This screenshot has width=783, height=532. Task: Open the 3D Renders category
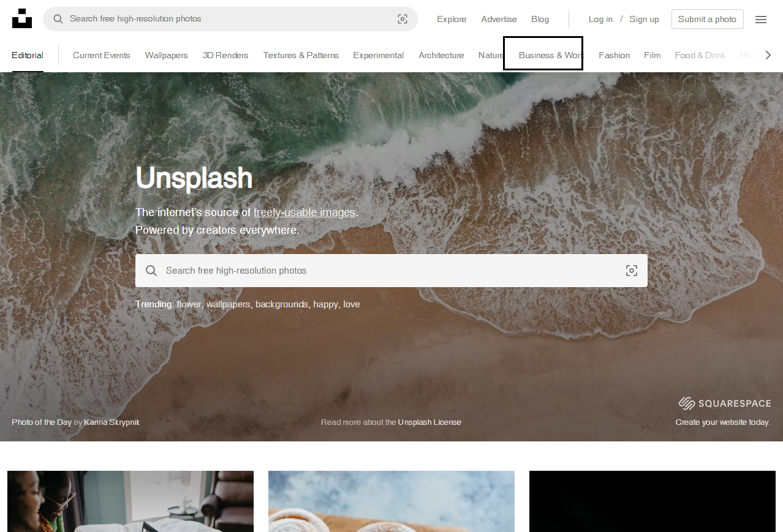coord(225,55)
